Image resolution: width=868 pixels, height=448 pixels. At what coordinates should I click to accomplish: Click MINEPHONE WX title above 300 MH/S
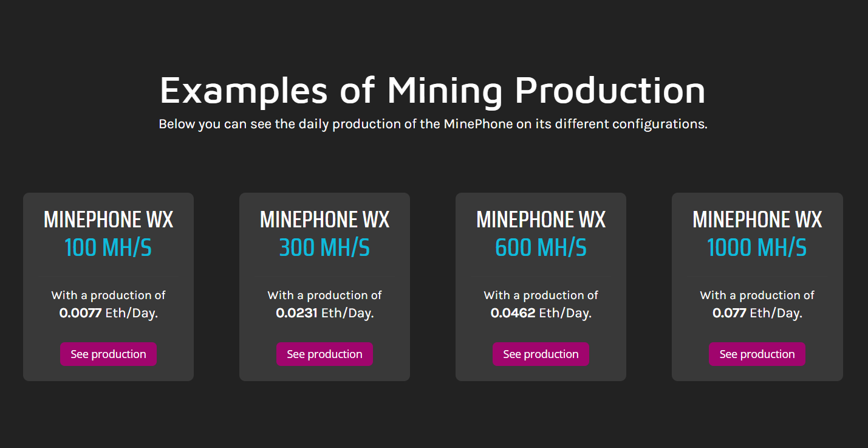pyautogui.click(x=324, y=219)
